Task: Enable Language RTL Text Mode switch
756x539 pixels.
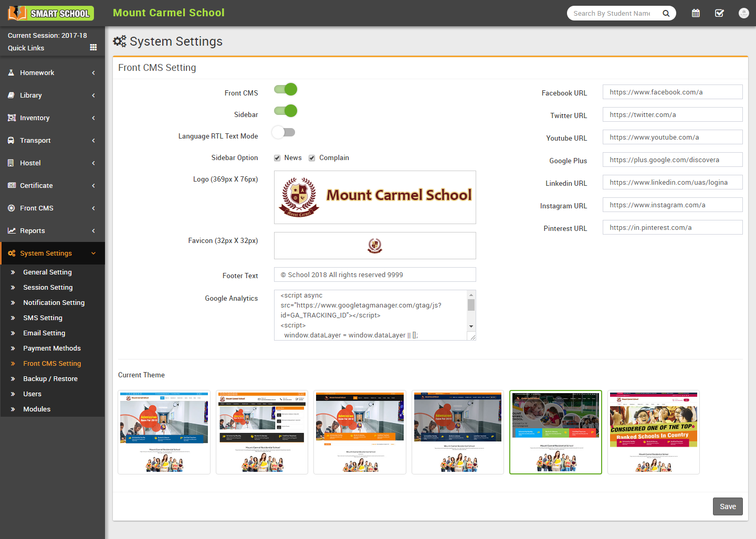Action: 283,133
